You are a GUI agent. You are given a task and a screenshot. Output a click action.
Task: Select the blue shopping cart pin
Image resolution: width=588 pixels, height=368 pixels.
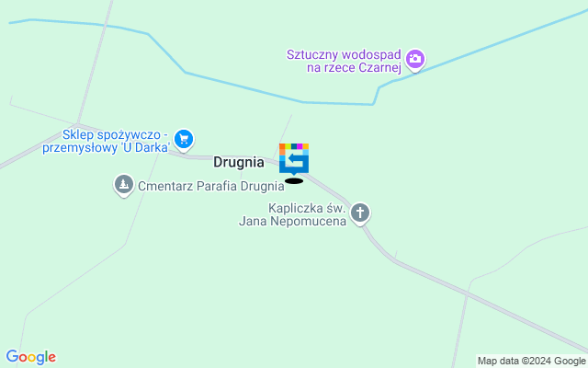(x=184, y=140)
